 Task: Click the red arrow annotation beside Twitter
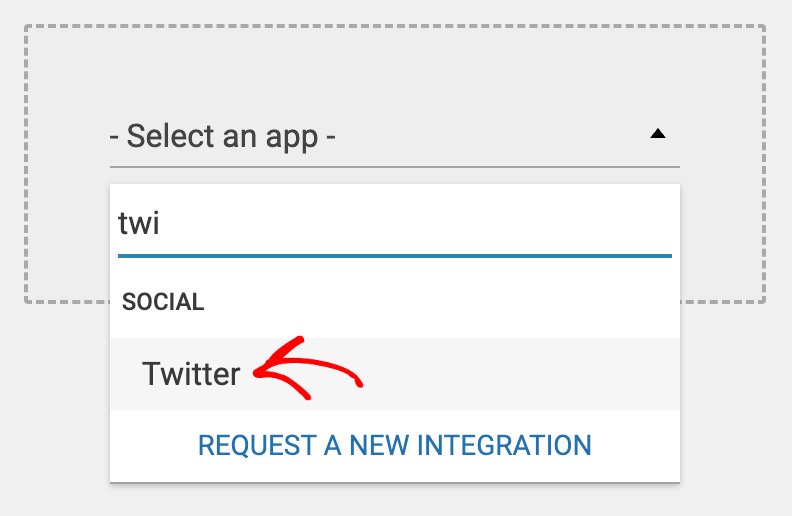click(308, 369)
